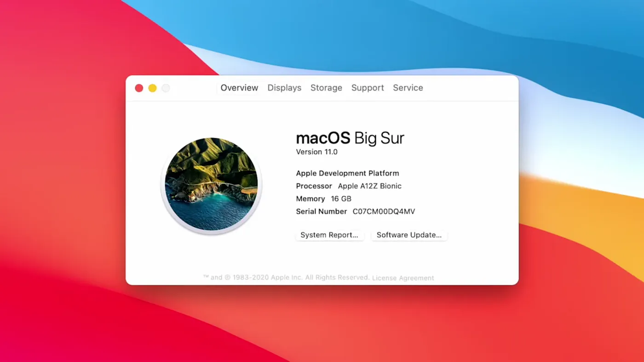Viewport: 644px width, 362px height.
Task: Open System Report
Action: [329, 235]
